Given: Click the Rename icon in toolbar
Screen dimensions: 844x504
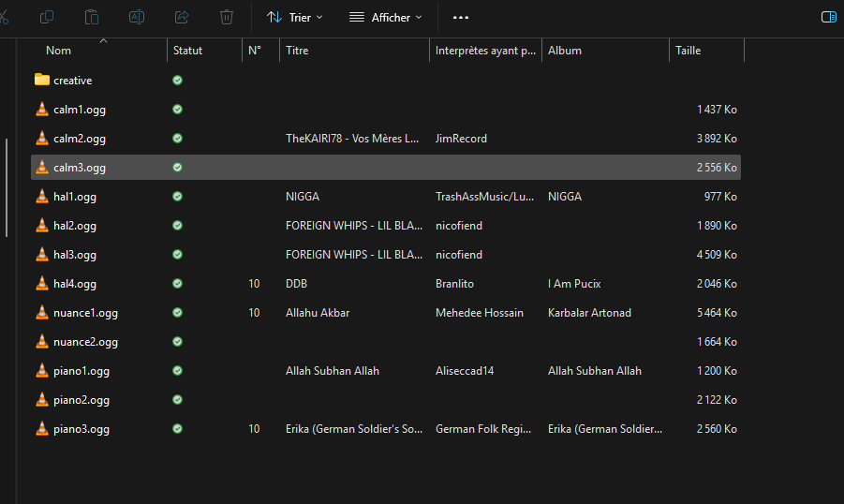Looking at the screenshot, I should coord(137,17).
